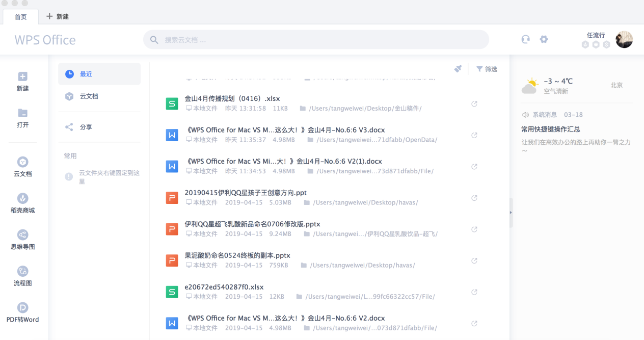This screenshot has width=644, height=340.
Task: Open file e20672ed540287f0.xlsx
Action: tap(224, 287)
